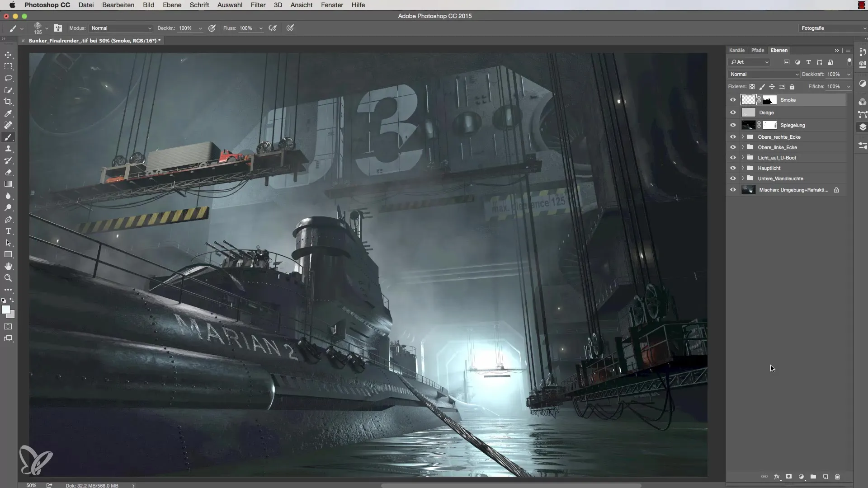Add a new adjustment layer icon
Image resolution: width=868 pixels, height=488 pixels.
tap(801, 477)
